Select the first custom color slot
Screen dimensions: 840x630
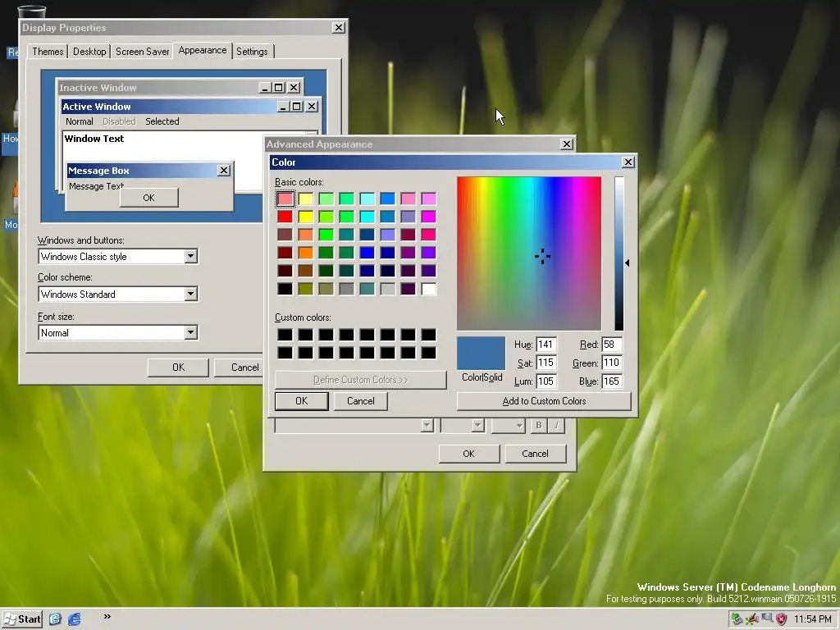[285, 335]
